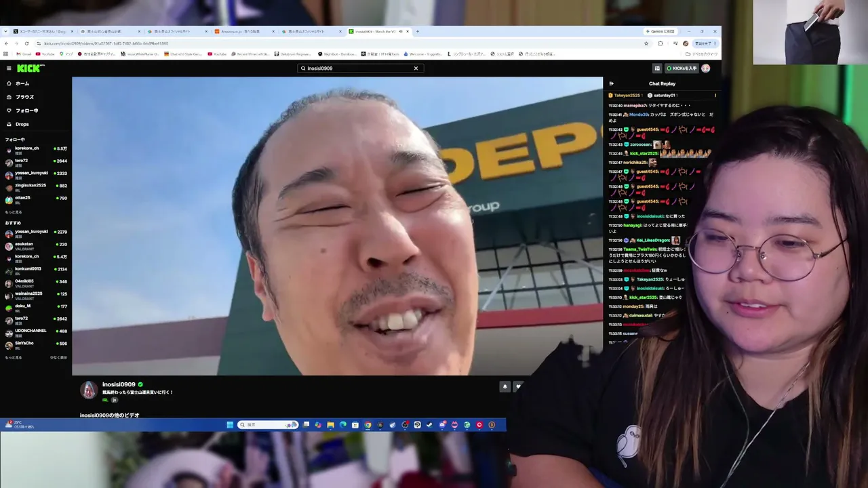Click the browser address bar URL
Image resolution: width=868 pixels, height=488 pixels.
pos(106,43)
